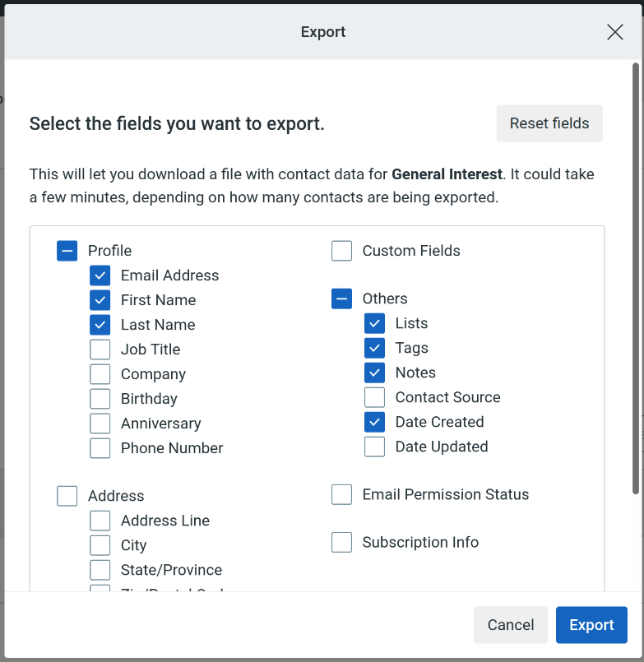Click the Reset fields button
This screenshot has width=644, height=662.
(549, 123)
